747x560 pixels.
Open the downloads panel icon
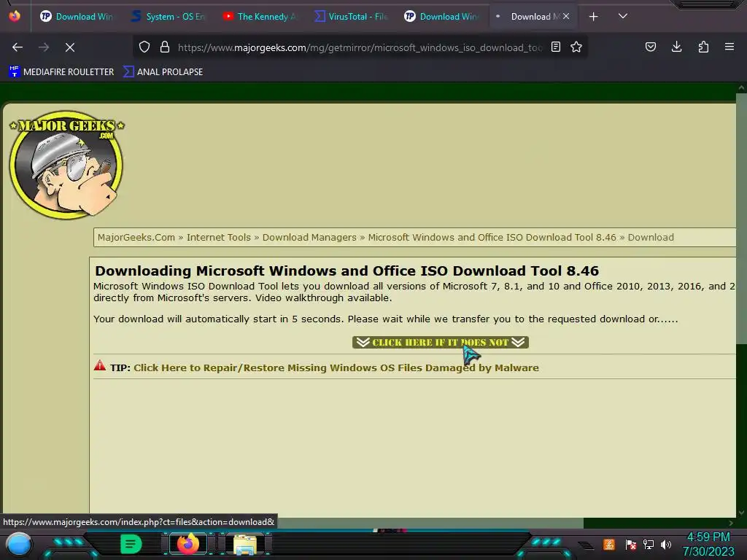(676, 47)
